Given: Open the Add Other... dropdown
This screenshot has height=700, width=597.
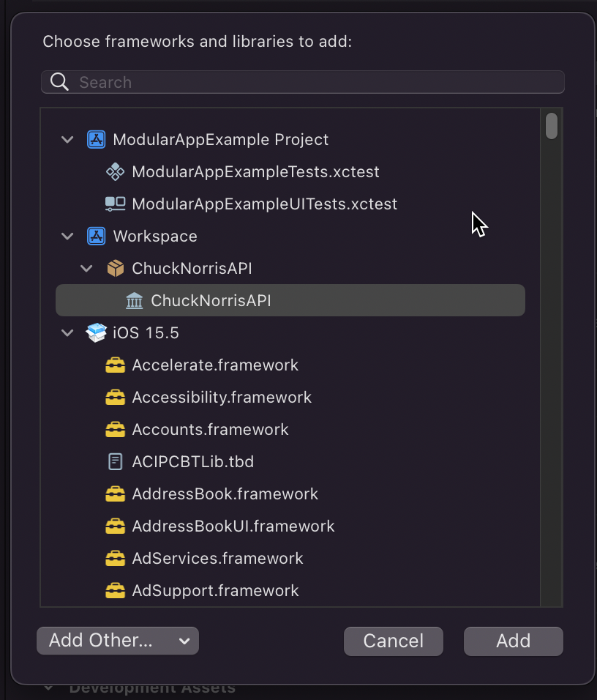Looking at the screenshot, I should tap(118, 641).
